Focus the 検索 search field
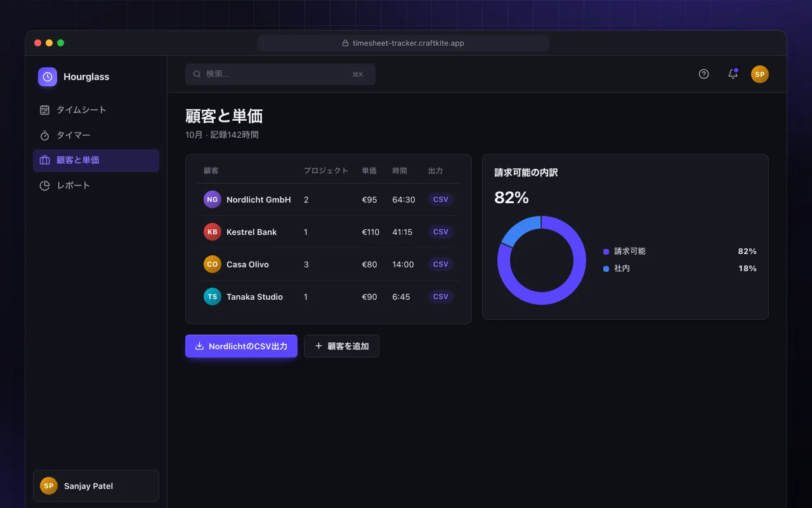812x508 pixels. [280, 74]
